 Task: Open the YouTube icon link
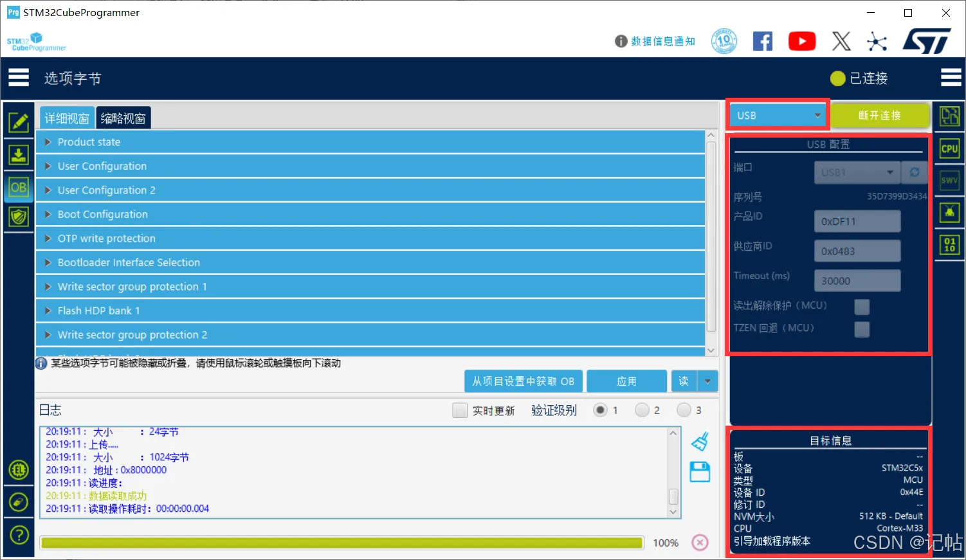[x=801, y=41]
